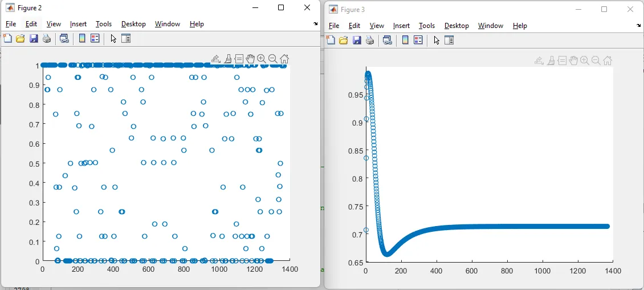This screenshot has height=290, width=644.
Task: Open the File menu in Figure 2
Action: 11,24
